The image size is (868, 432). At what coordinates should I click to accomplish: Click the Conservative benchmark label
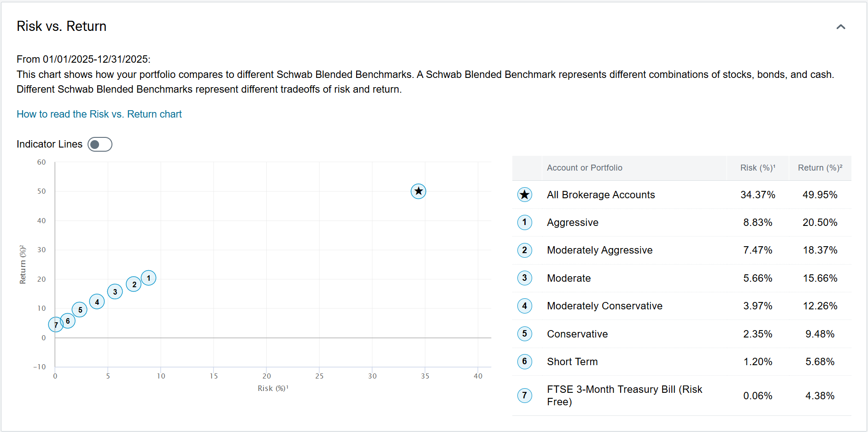[x=577, y=334]
